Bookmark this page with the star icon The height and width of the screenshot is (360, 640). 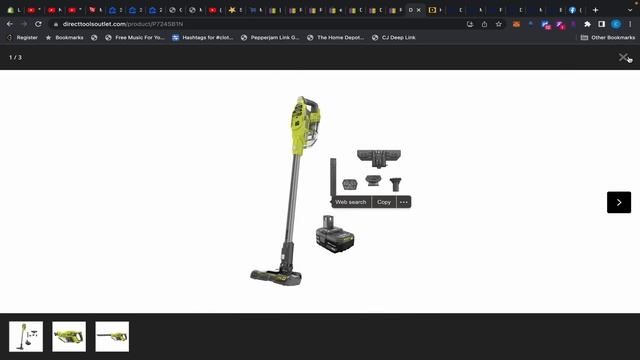[x=498, y=24]
